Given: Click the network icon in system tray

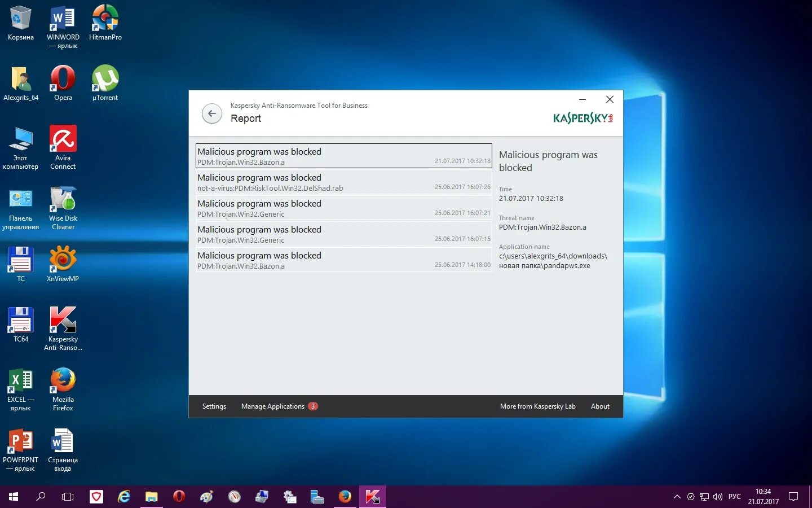Looking at the screenshot, I should pos(704,497).
